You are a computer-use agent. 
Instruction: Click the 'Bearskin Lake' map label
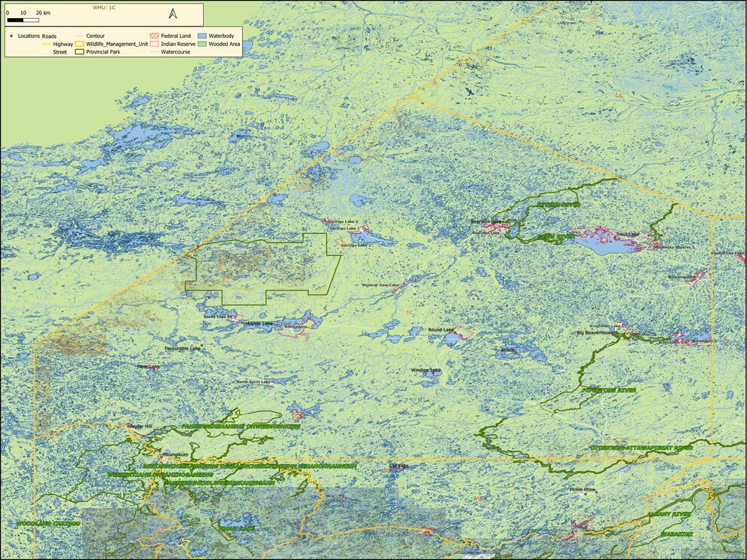486,222
